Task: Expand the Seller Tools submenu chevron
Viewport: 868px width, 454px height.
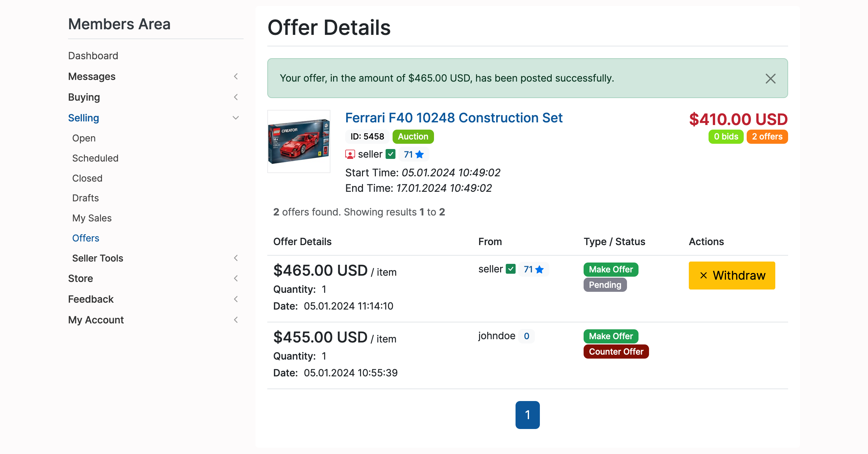Action: point(236,258)
